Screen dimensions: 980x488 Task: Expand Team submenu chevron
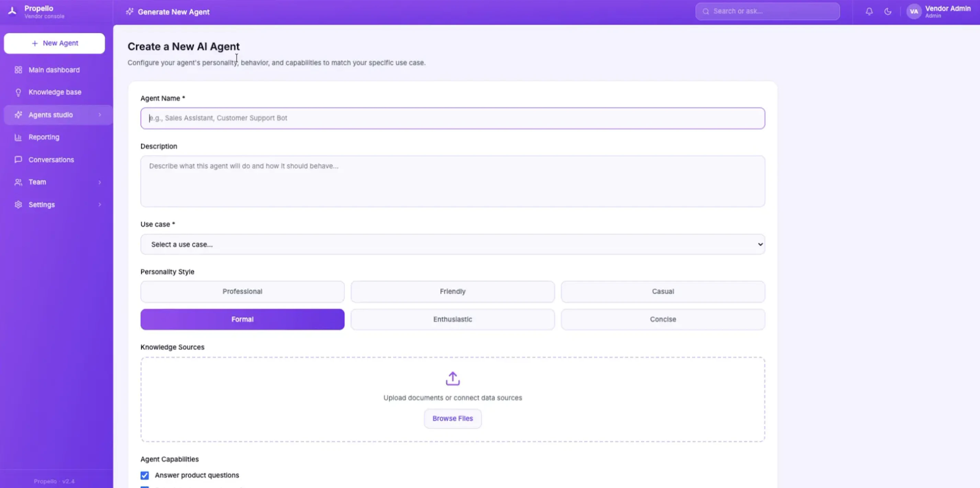[100, 182]
